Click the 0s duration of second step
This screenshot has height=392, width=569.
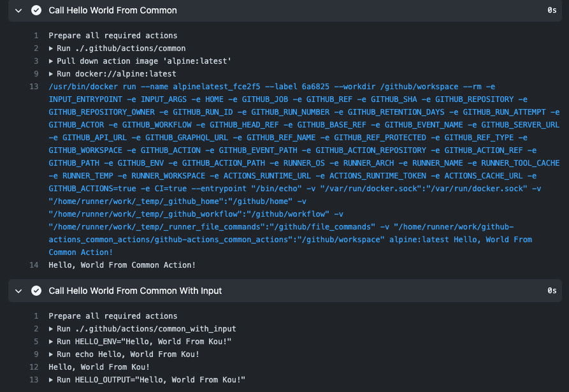(552, 291)
